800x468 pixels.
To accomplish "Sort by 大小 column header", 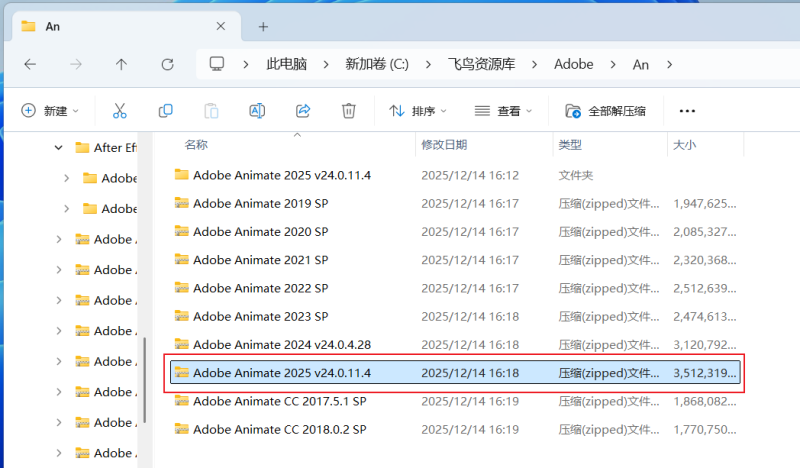I will (684, 145).
